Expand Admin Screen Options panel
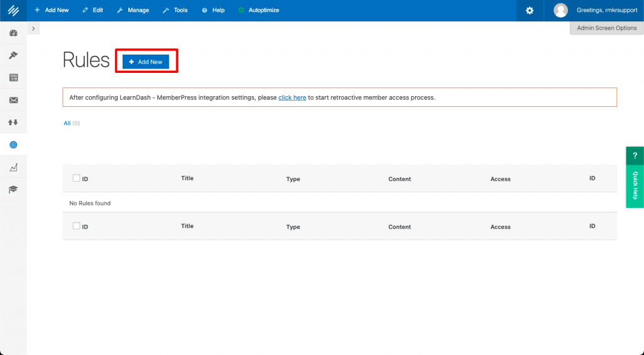The height and width of the screenshot is (355, 644). 606,28
